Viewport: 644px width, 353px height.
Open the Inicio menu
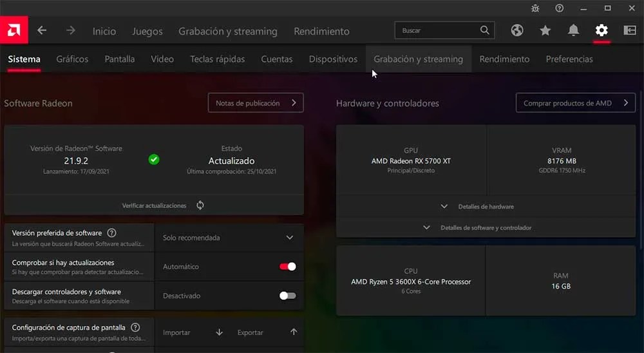tap(104, 31)
